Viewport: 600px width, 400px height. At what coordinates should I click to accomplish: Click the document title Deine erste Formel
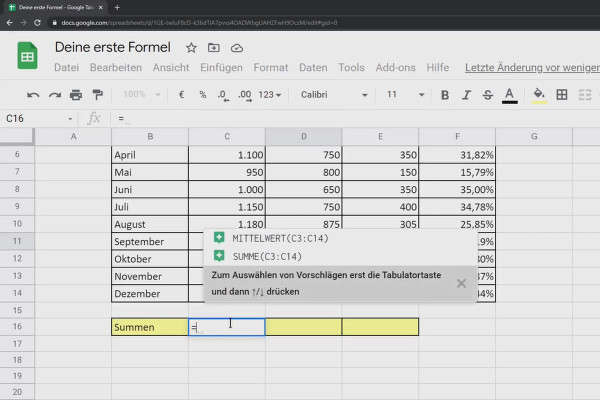click(x=112, y=47)
